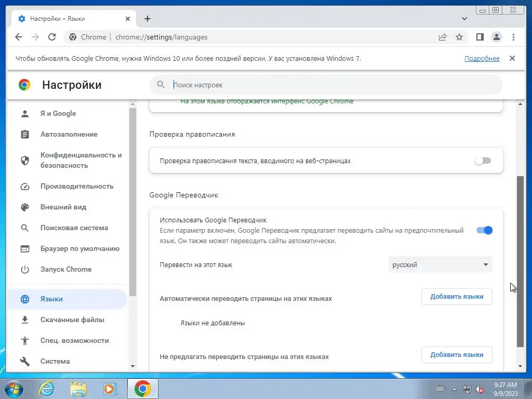Click the Языки globe icon
This screenshot has height=399, width=532.
25,299
